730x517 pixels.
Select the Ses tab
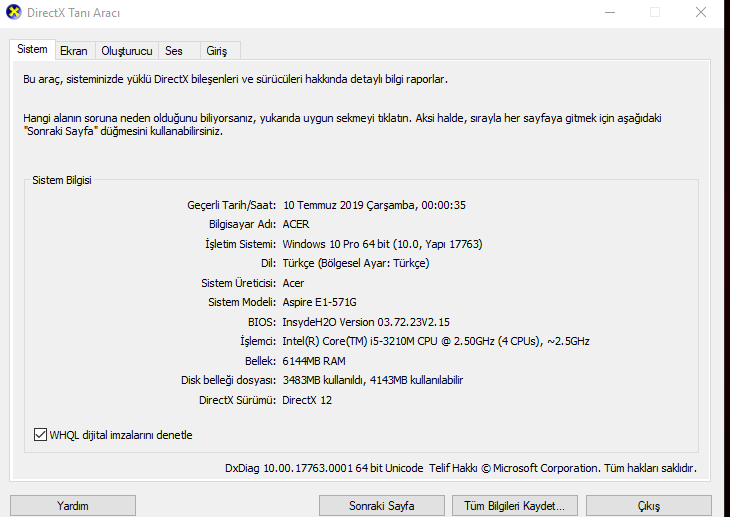coord(174,51)
